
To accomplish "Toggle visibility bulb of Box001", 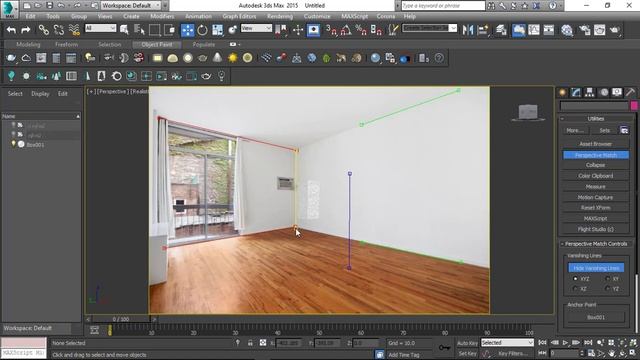I will 13,144.
